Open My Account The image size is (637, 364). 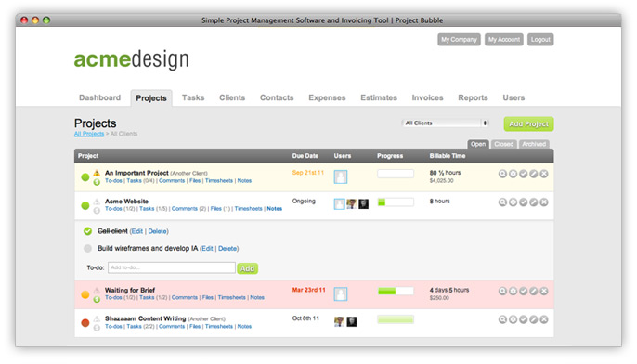tap(503, 39)
